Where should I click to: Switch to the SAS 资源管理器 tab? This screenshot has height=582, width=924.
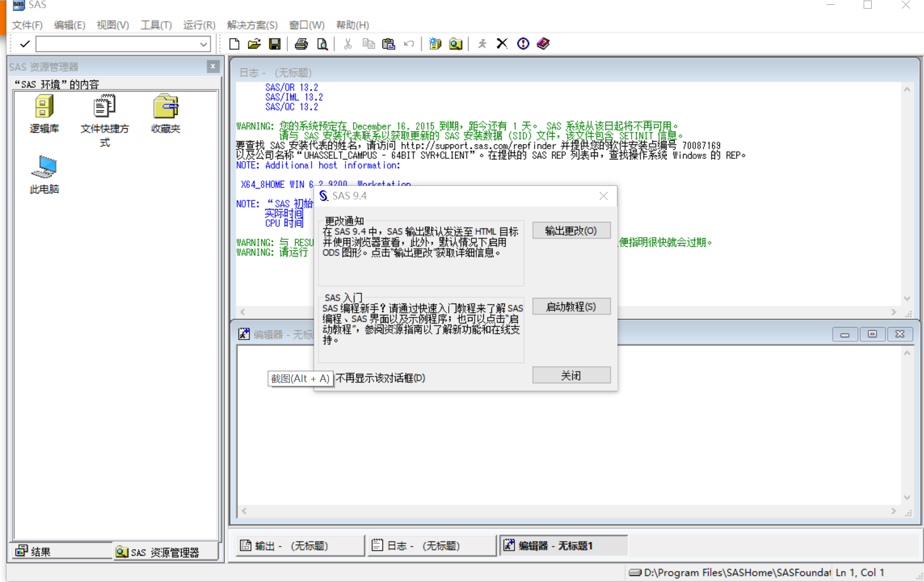pyautogui.click(x=166, y=552)
